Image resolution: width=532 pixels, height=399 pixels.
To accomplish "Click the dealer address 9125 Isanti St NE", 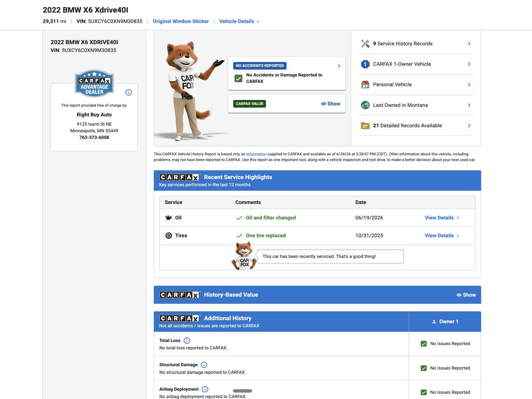I will [x=94, y=124].
